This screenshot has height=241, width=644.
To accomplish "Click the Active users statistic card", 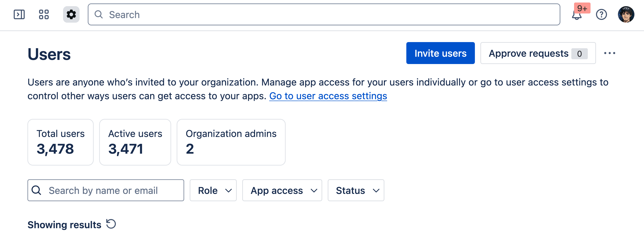I will 135,142.
